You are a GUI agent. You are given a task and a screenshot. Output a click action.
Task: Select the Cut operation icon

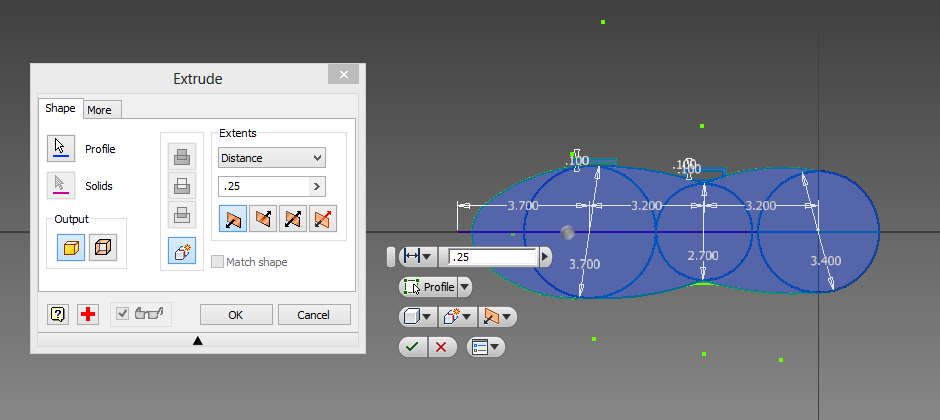182,186
